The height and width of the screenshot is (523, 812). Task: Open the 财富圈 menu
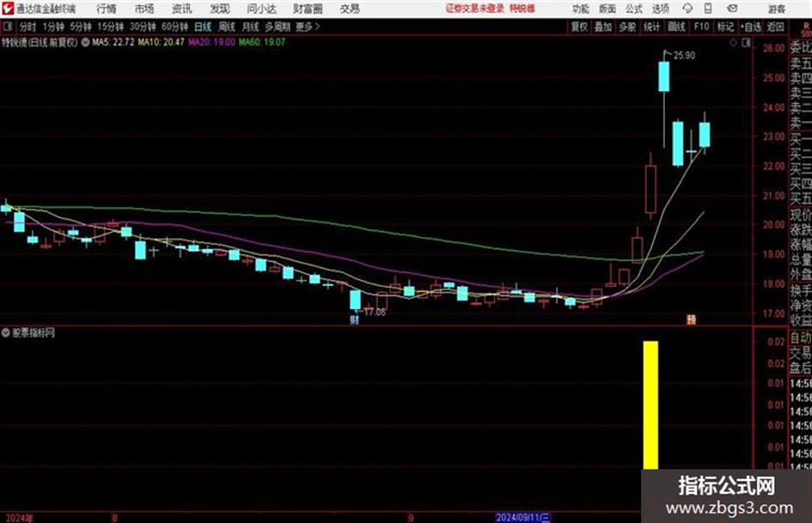[308, 9]
